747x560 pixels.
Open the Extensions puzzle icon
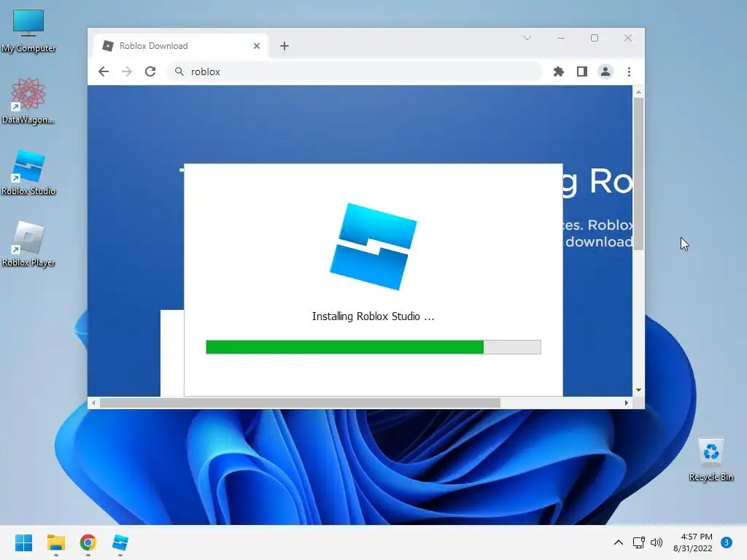coord(558,71)
